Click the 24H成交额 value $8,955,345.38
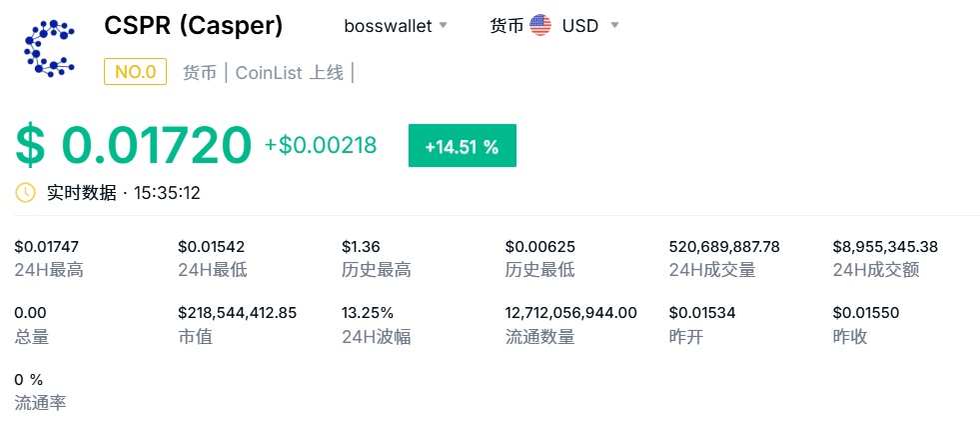 pos(885,246)
